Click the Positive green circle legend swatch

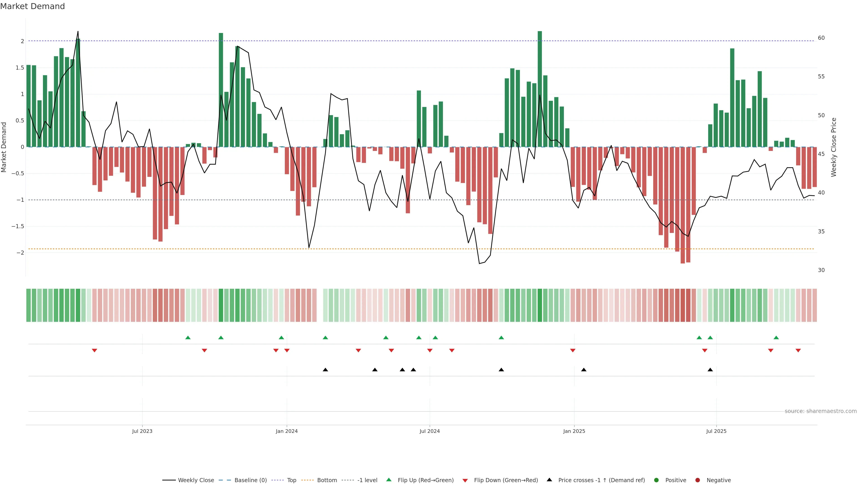pyautogui.click(x=656, y=480)
